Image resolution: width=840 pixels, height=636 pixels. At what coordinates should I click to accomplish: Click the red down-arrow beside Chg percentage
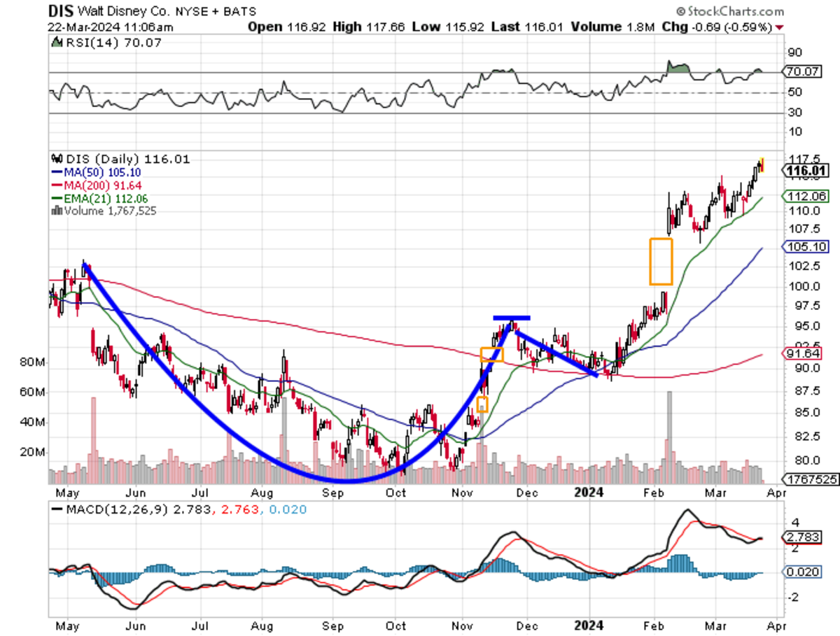click(780, 27)
